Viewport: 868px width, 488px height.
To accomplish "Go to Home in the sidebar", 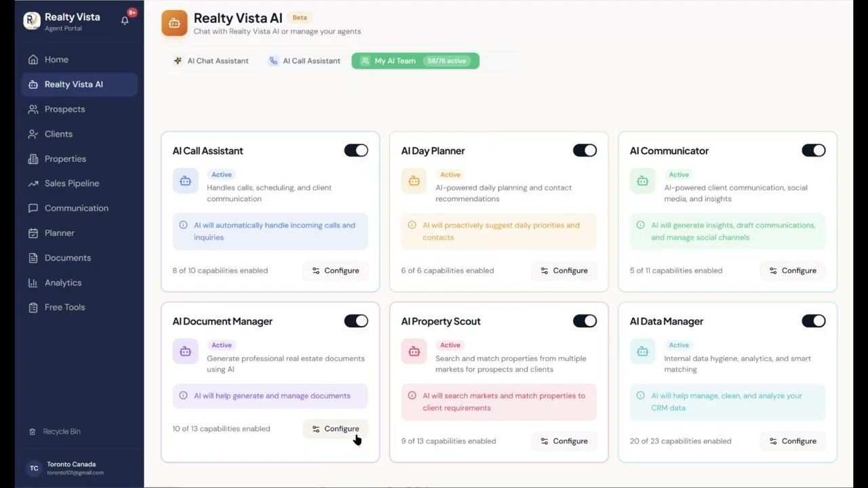I will tap(79, 60).
